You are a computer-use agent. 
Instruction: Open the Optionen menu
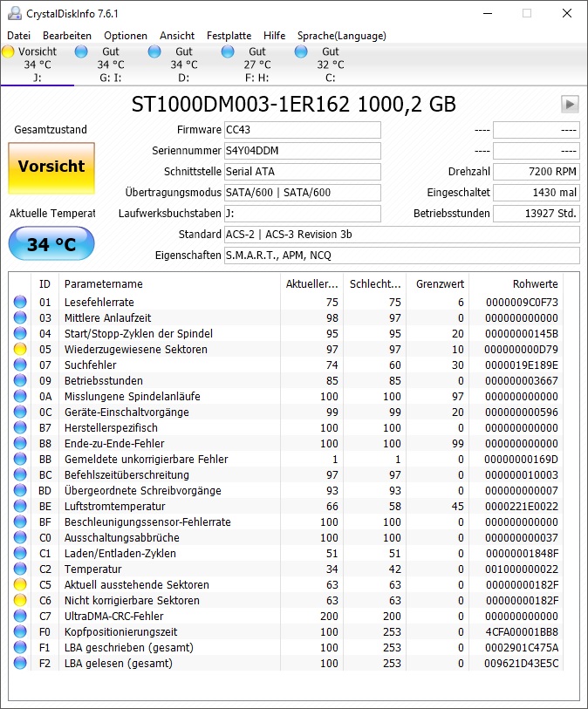(126, 36)
